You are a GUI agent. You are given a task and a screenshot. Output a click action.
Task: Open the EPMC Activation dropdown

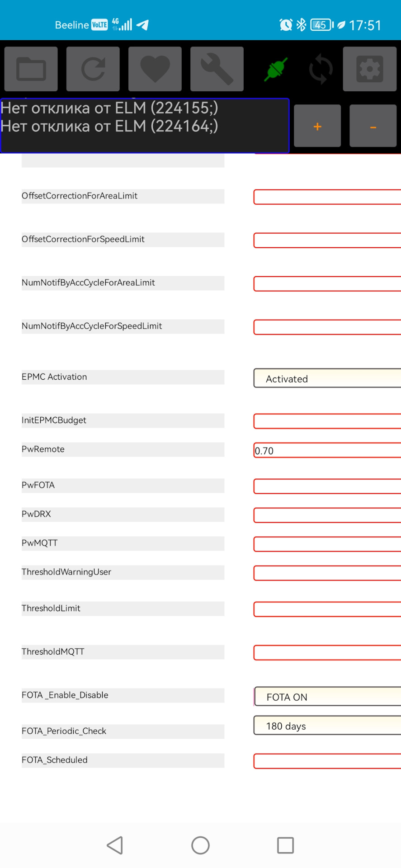tap(327, 378)
